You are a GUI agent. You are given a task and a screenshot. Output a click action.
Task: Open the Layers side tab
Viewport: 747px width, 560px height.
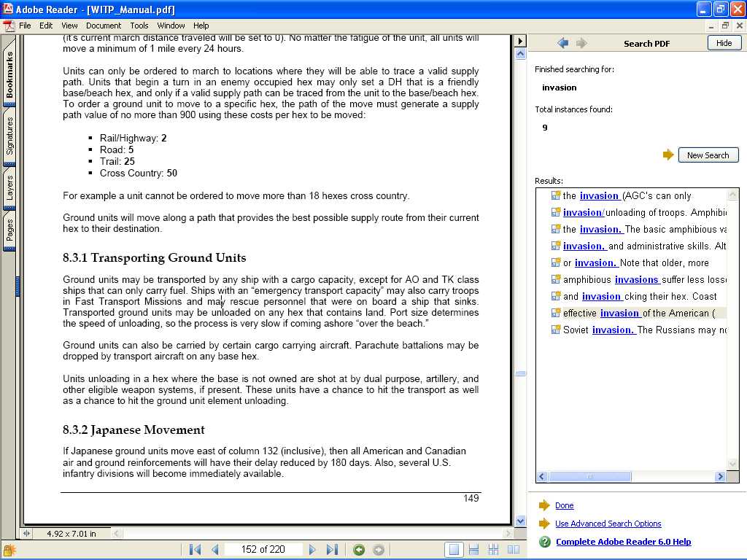tap(9, 187)
